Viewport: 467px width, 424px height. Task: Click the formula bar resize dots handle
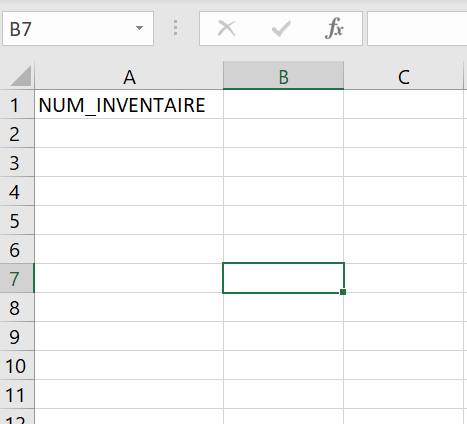pyautogui.click(x=175, y=28)
